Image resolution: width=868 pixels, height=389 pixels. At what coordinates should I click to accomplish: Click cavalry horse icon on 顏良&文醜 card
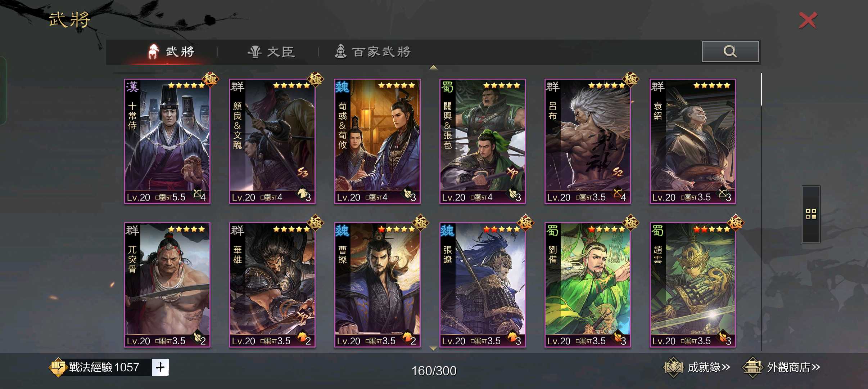point(302,193)
